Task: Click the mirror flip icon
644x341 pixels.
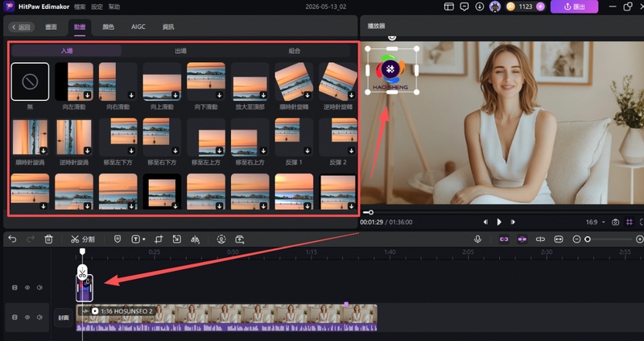Action: (195, 239)
